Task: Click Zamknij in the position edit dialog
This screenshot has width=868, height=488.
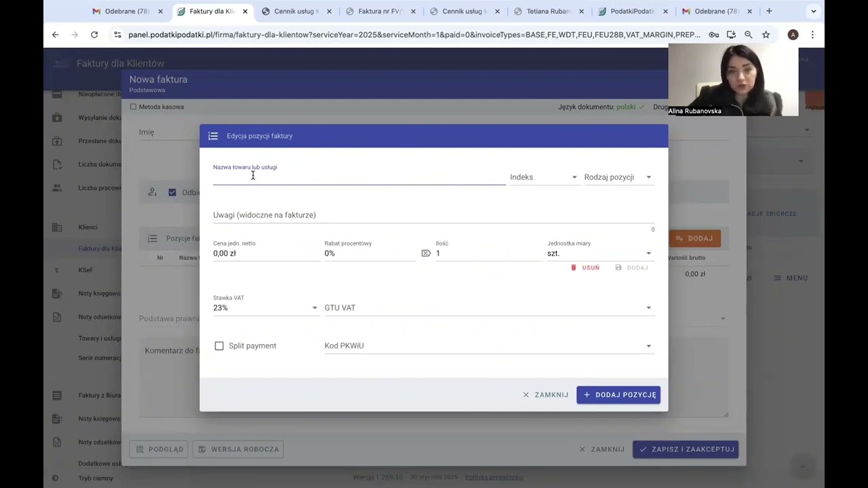Action: tap(545, 394)
